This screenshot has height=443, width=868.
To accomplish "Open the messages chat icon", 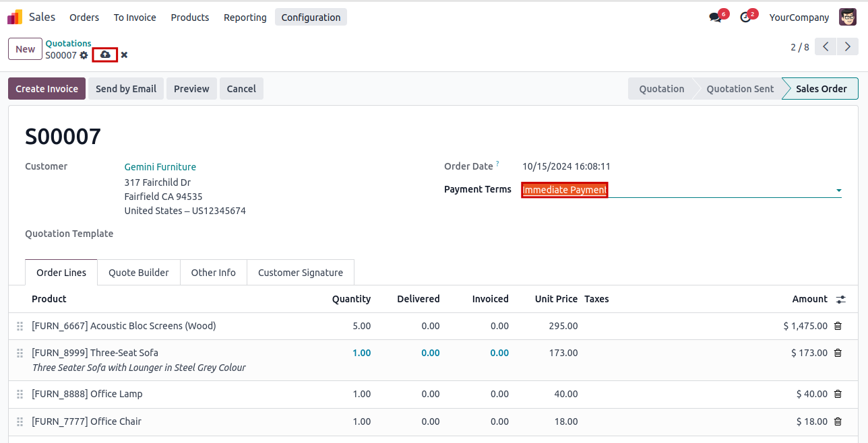I will coord(715,18).
